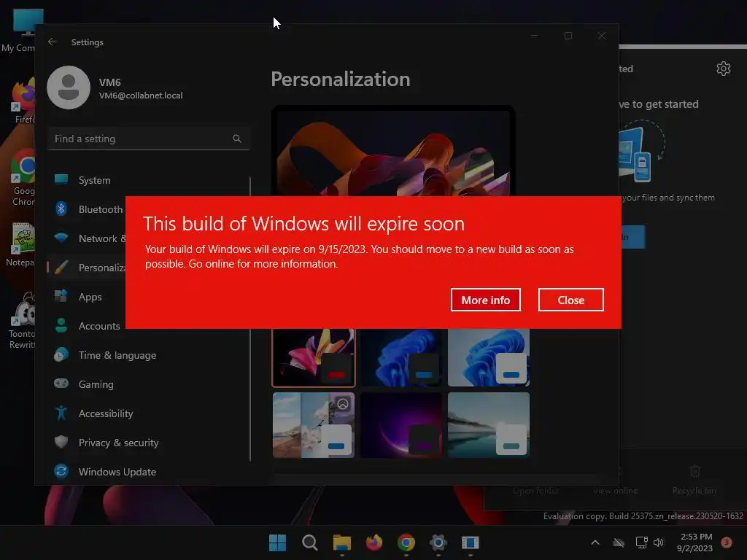The height and width of the screenshot is (560, 747).
Task: Open taskbar Search
Action: coord(309,542)
